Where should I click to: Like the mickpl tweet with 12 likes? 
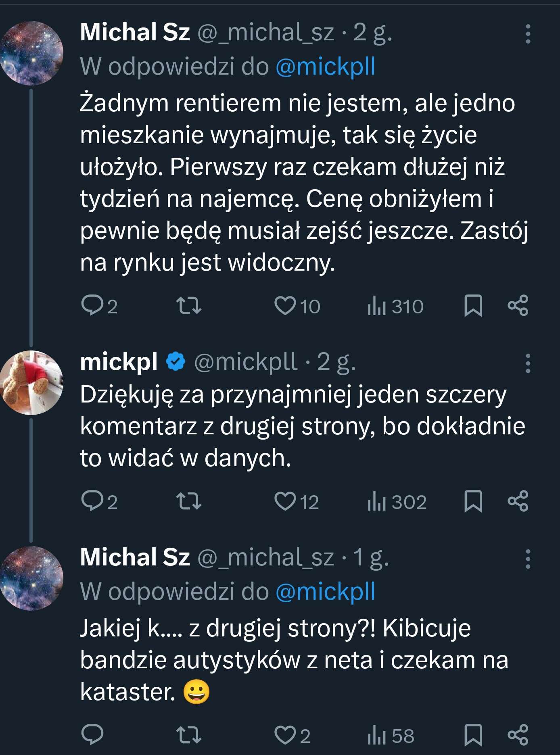pos(285,501)
